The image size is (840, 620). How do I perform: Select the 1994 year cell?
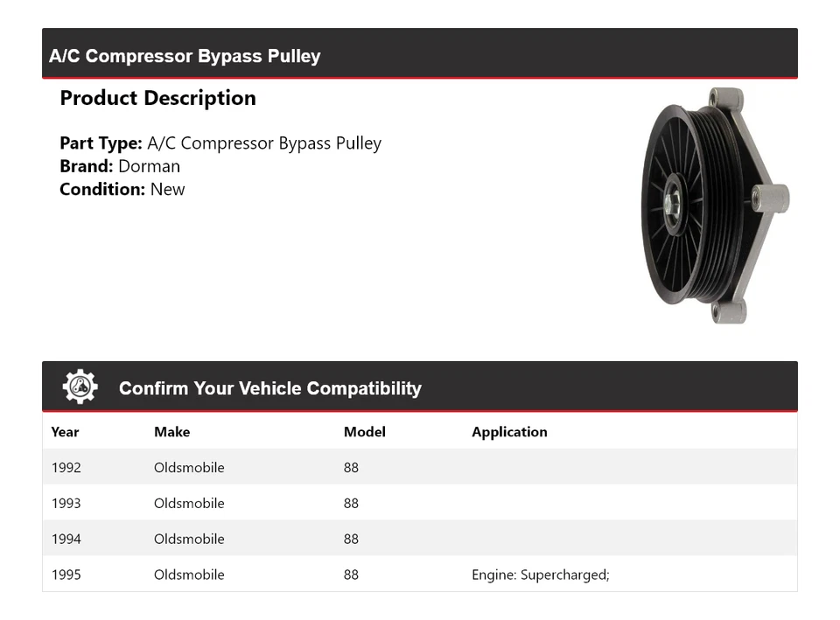[66, 540]
